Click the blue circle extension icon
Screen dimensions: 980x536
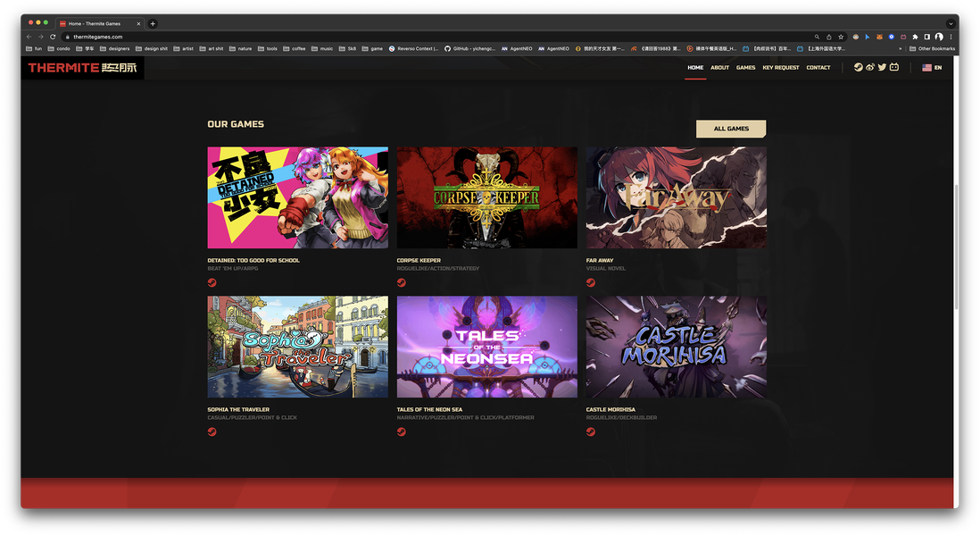(892, 37)
